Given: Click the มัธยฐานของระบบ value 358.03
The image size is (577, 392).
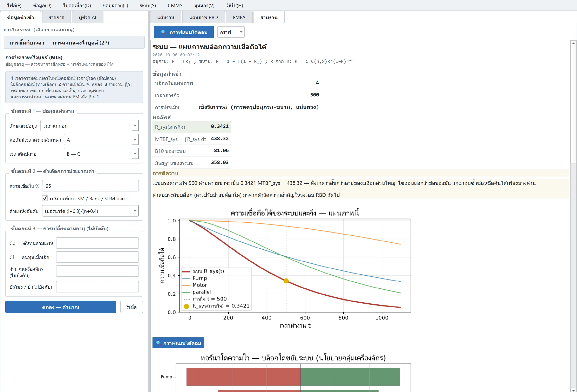Looking at the screenshot, I should point(220,162).
